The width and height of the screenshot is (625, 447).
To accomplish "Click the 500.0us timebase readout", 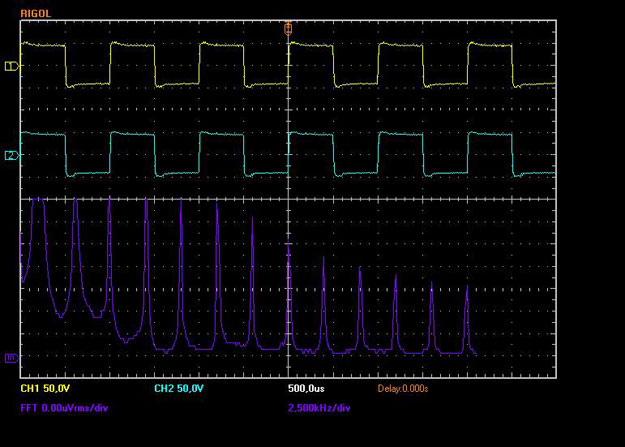I will (x=306, y=388).
